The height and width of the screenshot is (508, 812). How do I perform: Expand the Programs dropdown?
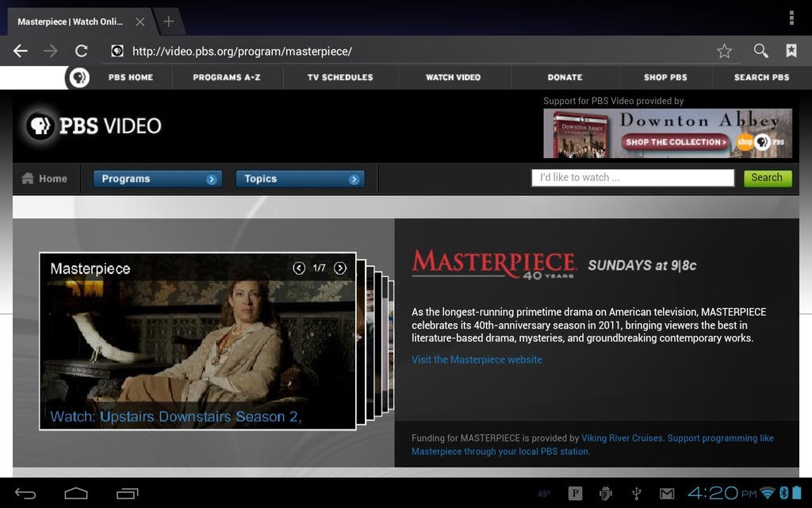pos(158,179)
